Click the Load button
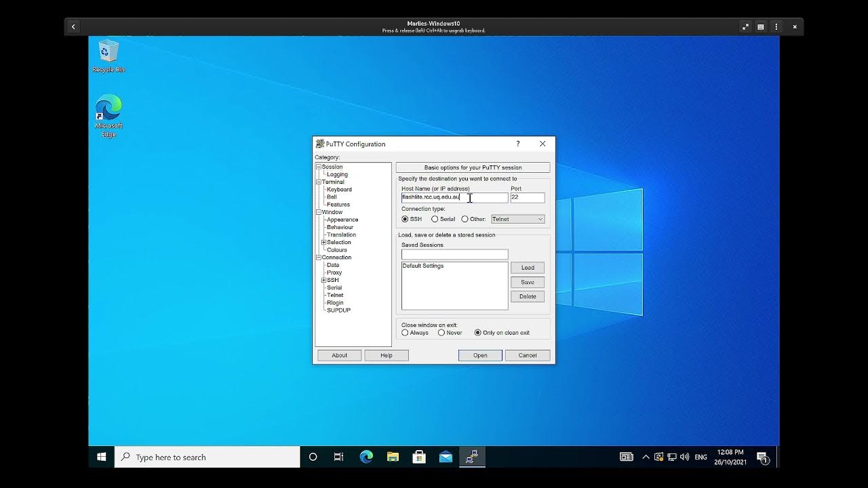 pyautogui.click(x=528, y=268)
